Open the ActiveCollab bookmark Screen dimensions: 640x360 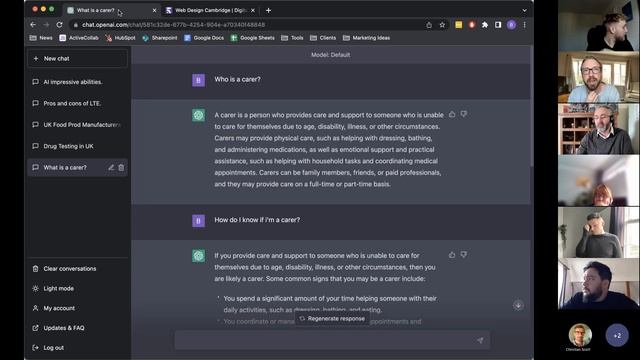pos(79,38)
